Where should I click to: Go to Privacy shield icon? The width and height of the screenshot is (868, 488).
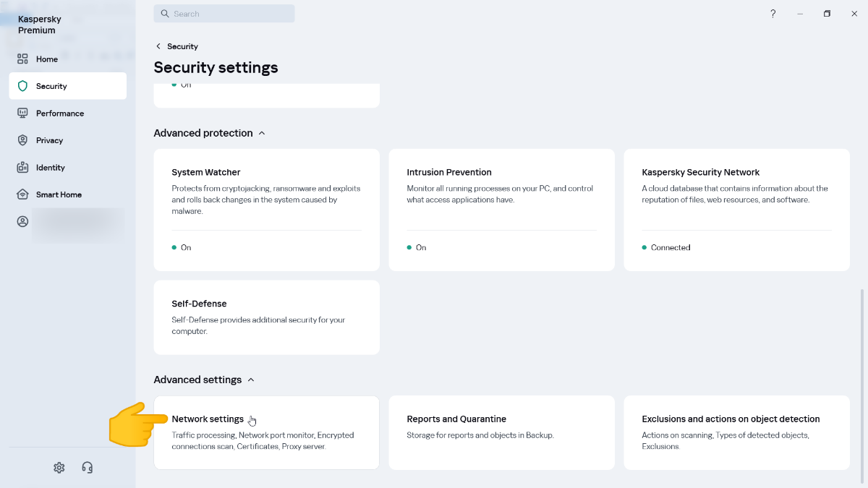[22, 140]
